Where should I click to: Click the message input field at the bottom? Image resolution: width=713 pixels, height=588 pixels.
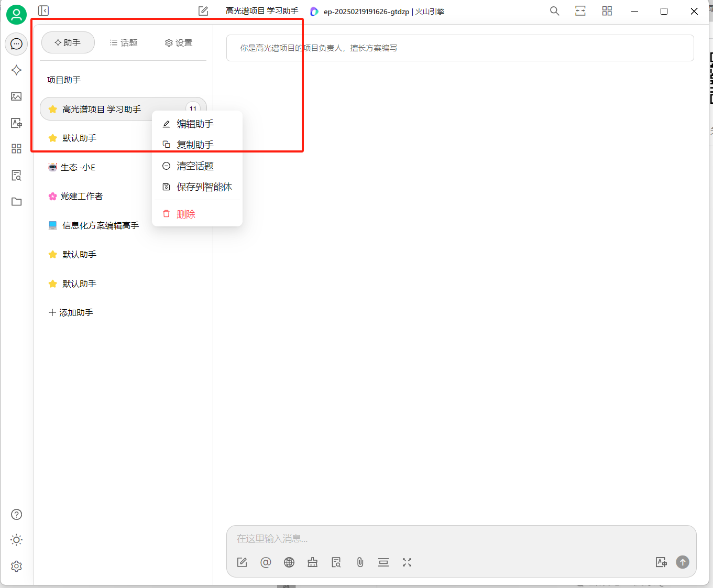point(461,538)
